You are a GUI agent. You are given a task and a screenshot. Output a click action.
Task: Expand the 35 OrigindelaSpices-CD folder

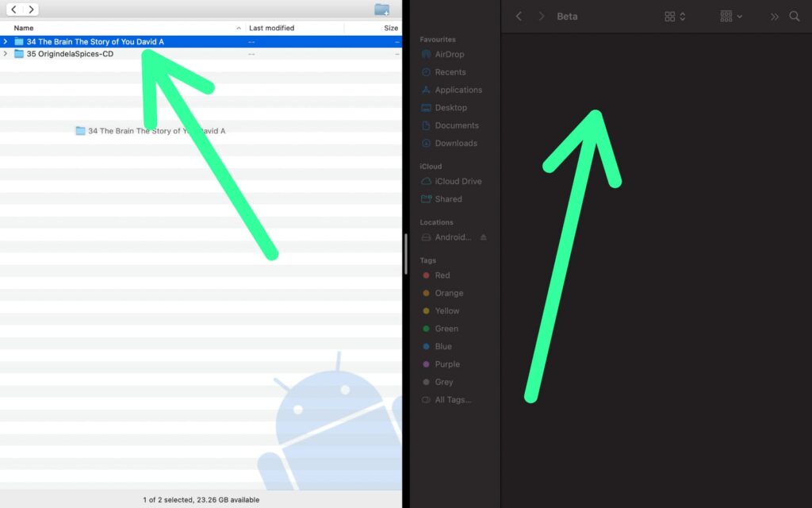point(6,53)
